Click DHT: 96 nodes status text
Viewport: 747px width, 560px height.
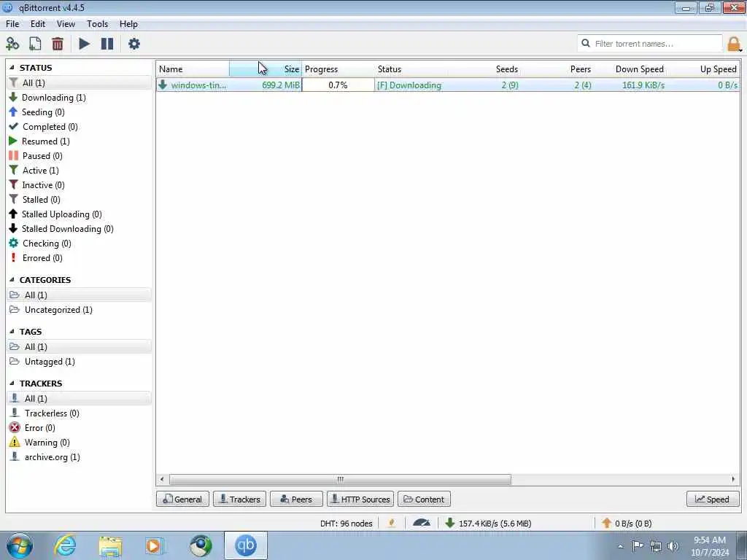click(347, 524)
